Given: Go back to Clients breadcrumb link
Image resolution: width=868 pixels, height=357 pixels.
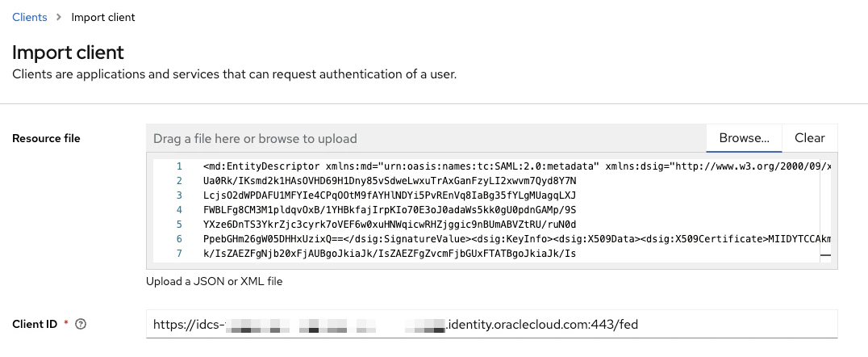Looking at the screenshot, I should [x=30, y=17].
